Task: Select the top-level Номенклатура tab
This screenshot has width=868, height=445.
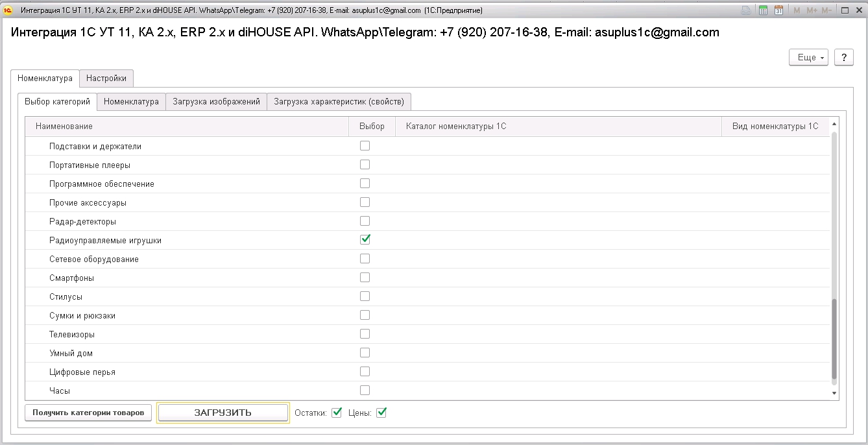Action: (x=45, y=78)
